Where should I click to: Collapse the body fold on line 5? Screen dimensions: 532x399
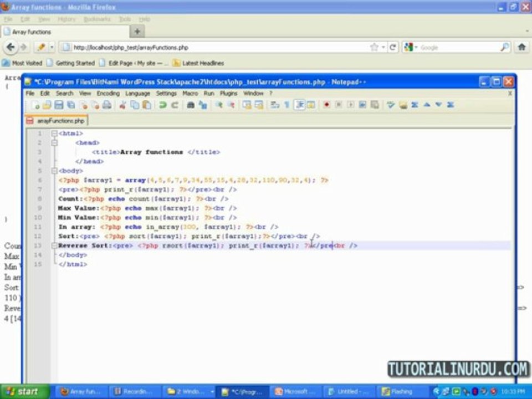click(x=54, y=171)
